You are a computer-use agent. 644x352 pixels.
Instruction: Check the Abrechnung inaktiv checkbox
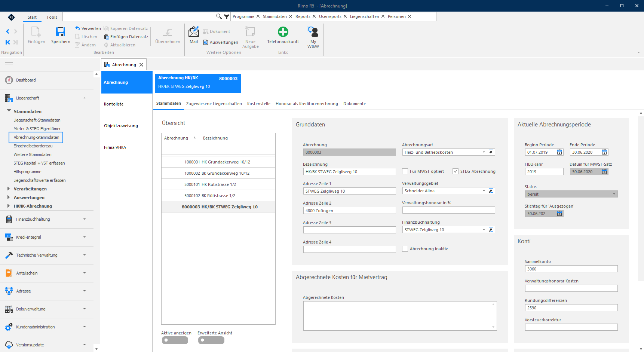point(405,249)
